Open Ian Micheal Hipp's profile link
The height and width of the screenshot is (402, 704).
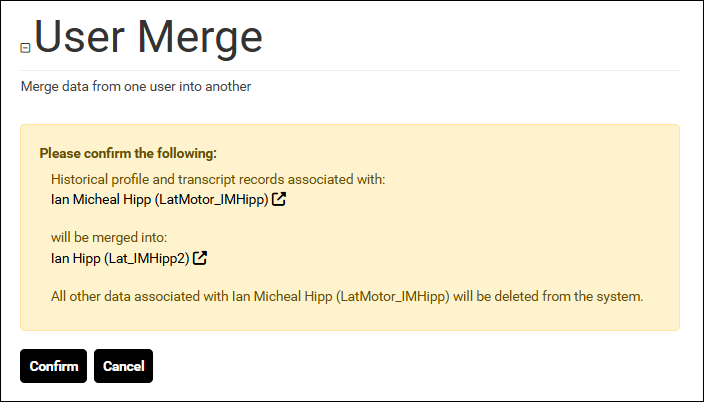coord(160,199)
